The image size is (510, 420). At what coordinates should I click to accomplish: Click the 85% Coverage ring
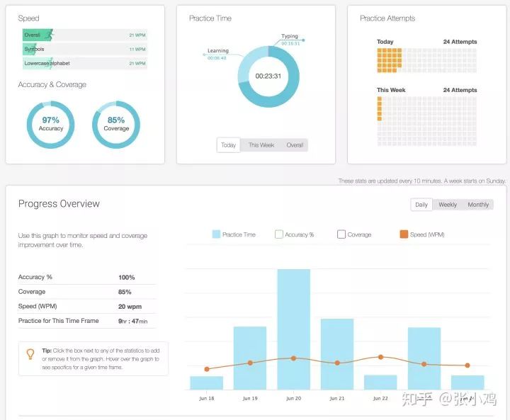coord(116,125)
